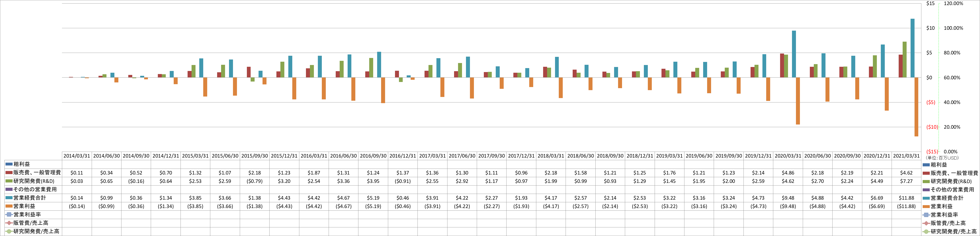Click the $10 axis label

(930, 28)
